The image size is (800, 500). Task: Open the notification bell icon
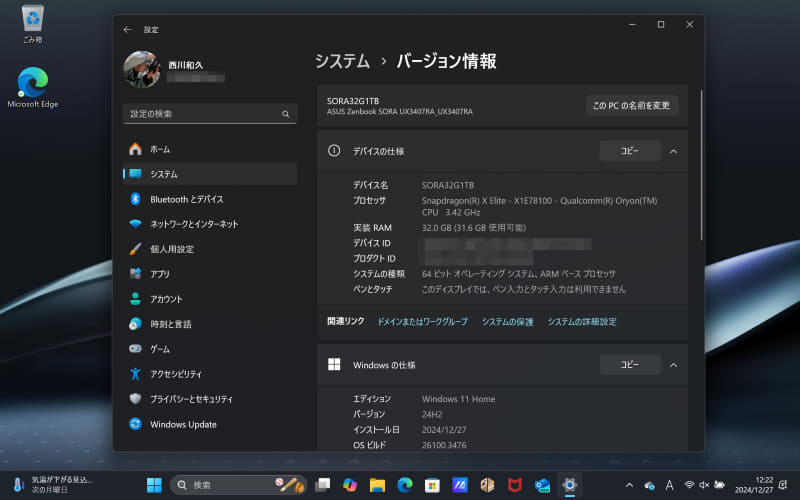(783, 485)
